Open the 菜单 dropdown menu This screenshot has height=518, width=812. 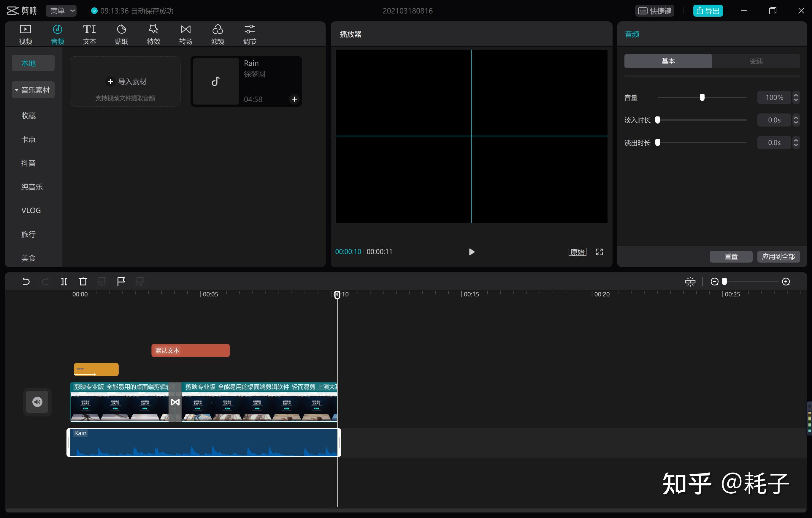[61, 11]
